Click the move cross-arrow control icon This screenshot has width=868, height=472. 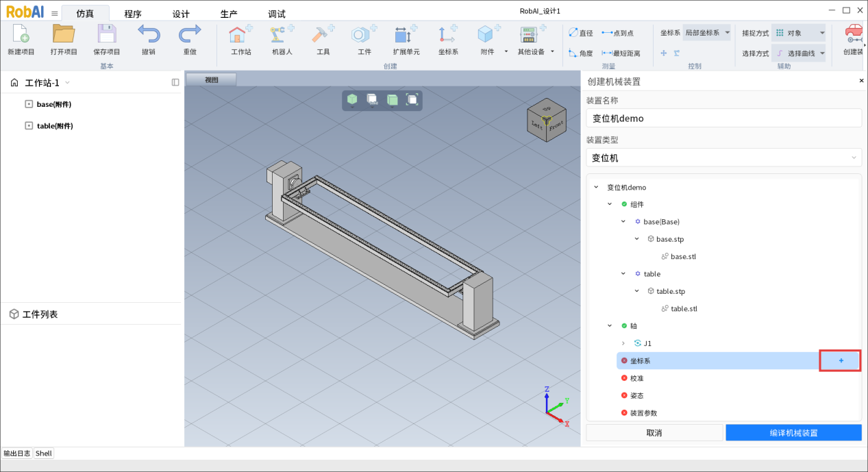click(x=664, y=53)
